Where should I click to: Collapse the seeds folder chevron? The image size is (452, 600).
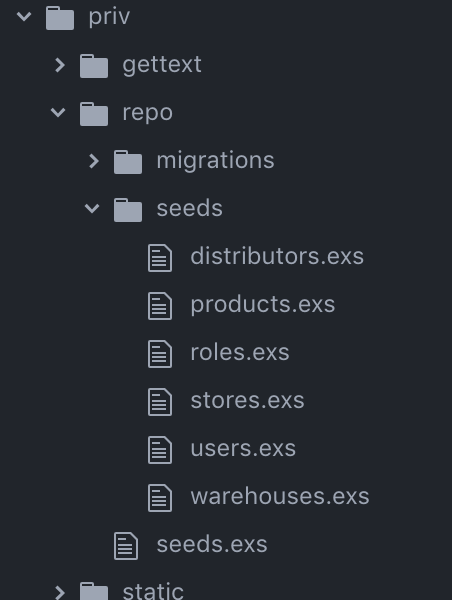click(x=92, y=209)
